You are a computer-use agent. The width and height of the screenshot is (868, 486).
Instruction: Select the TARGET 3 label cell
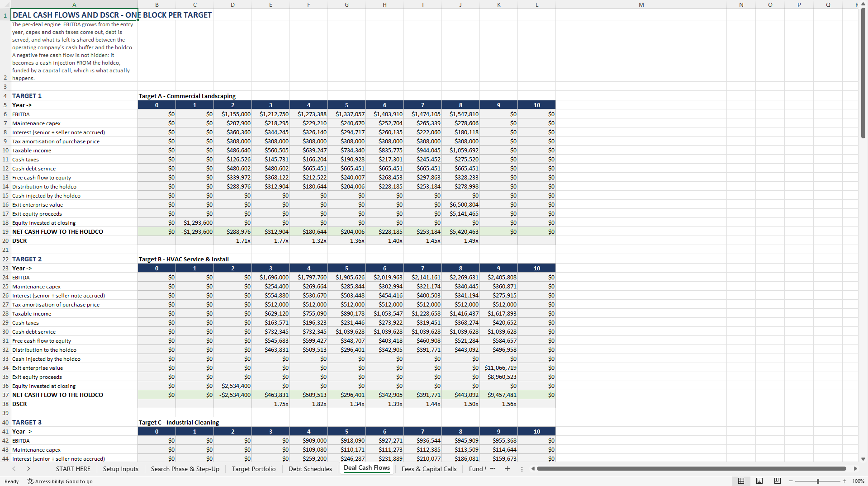pyautogui.click(x=74, y=422)
